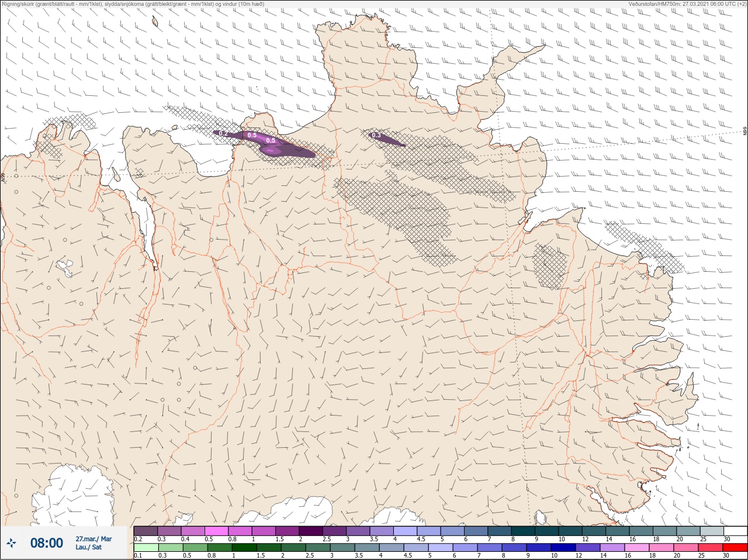Pick the dark green 1 swatch in lower legend
This screenshot has width=748, height=560.
[244, 548]
